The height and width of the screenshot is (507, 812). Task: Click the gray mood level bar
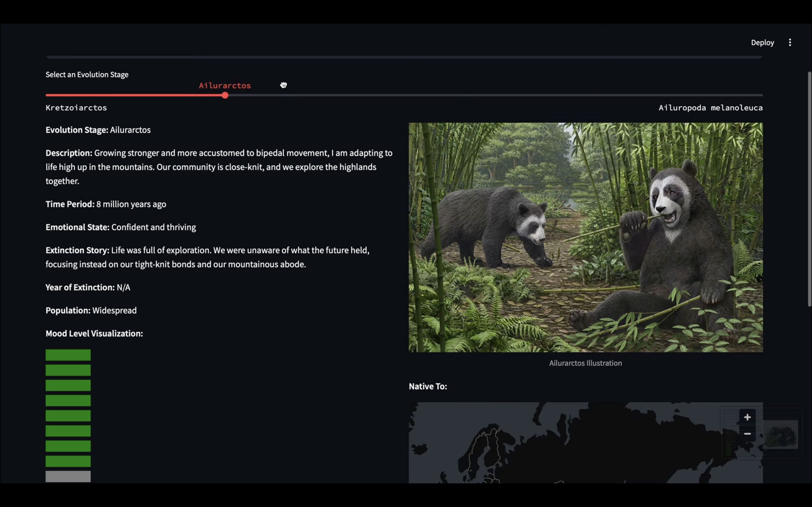pyautogui.click(x=68, y=476)
